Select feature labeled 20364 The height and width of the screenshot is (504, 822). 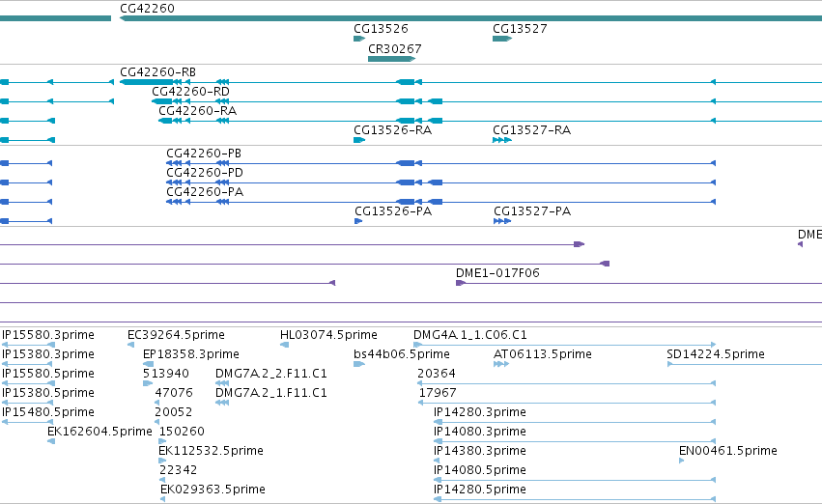(437, 374)
